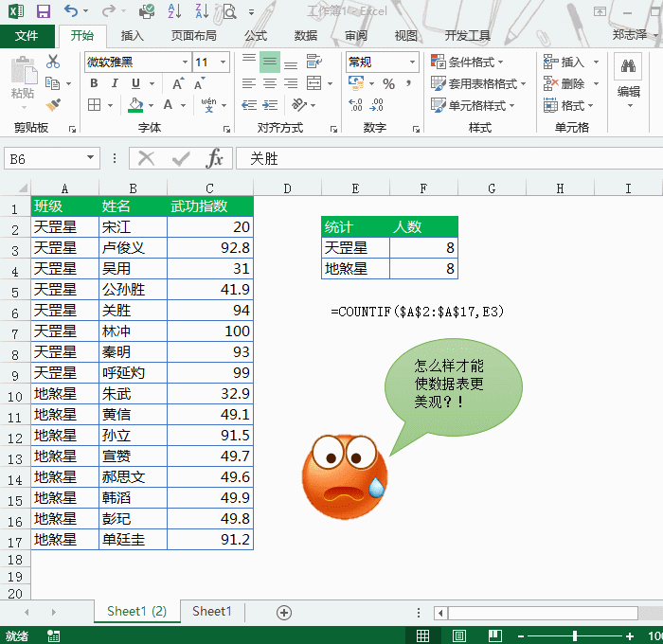Open the 文件 file menu button
The height and width of the screenshot is (644, 663).
pos(27,35)
